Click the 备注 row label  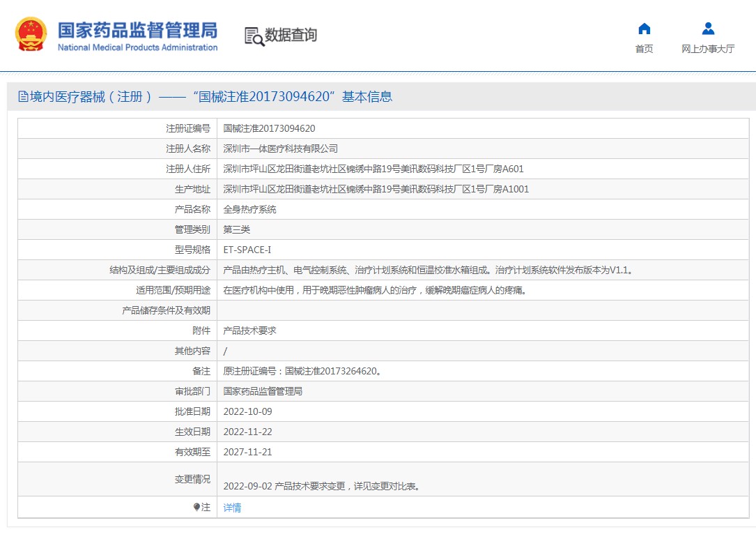pyautogui.click(x=201, y=371)
